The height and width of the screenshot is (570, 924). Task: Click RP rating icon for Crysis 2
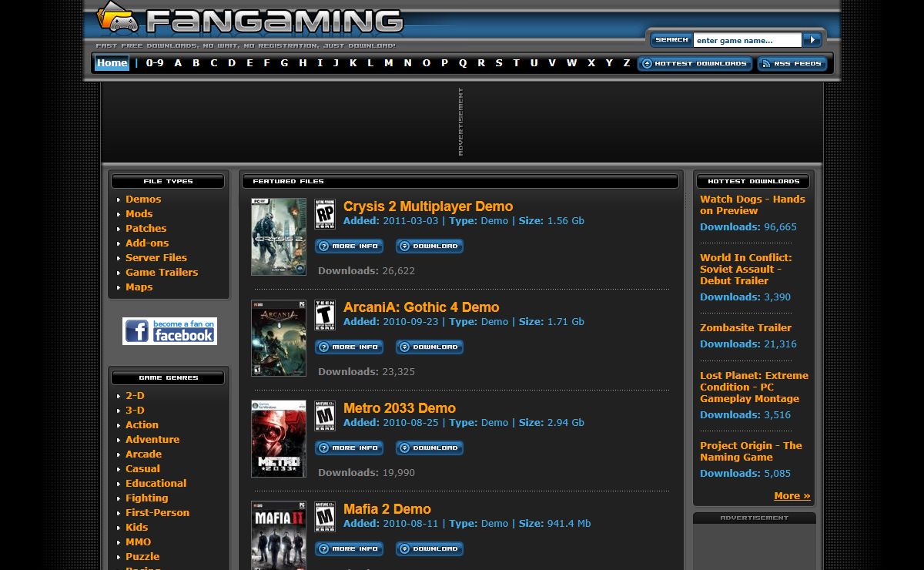point(325,214)
